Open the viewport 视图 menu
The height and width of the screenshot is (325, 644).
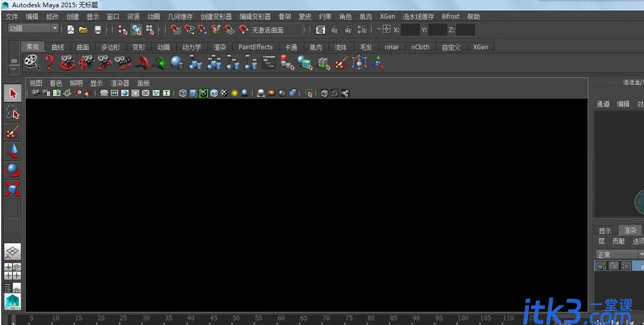[35, 83]
